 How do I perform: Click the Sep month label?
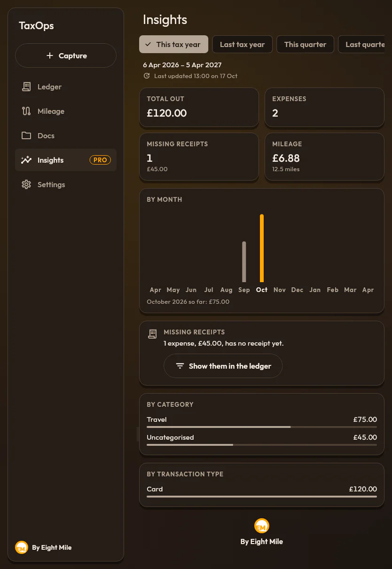244,290
